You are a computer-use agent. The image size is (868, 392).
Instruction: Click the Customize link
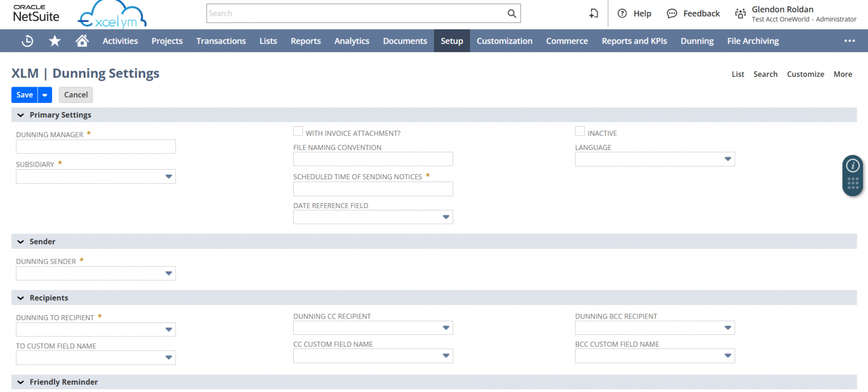tap(805, 74)
